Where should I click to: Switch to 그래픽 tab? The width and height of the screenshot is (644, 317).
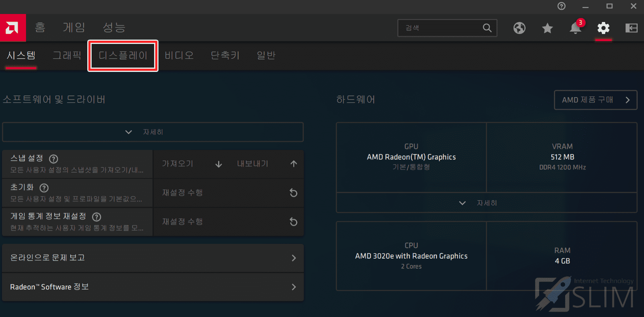[x=67, y=56]
